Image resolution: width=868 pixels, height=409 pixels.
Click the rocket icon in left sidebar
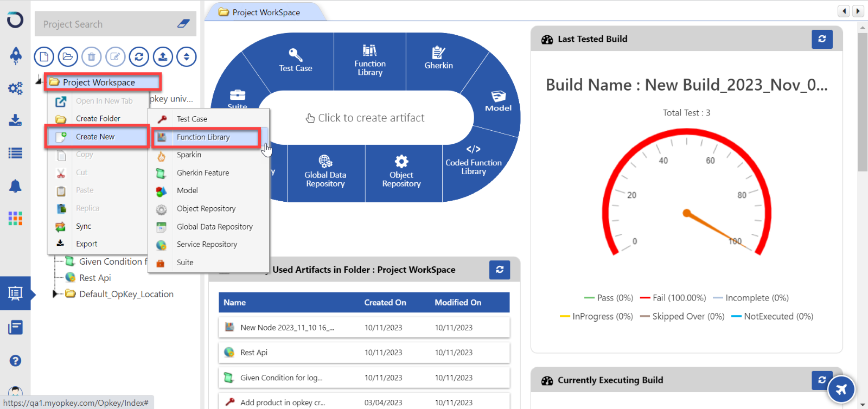[15, 55]
